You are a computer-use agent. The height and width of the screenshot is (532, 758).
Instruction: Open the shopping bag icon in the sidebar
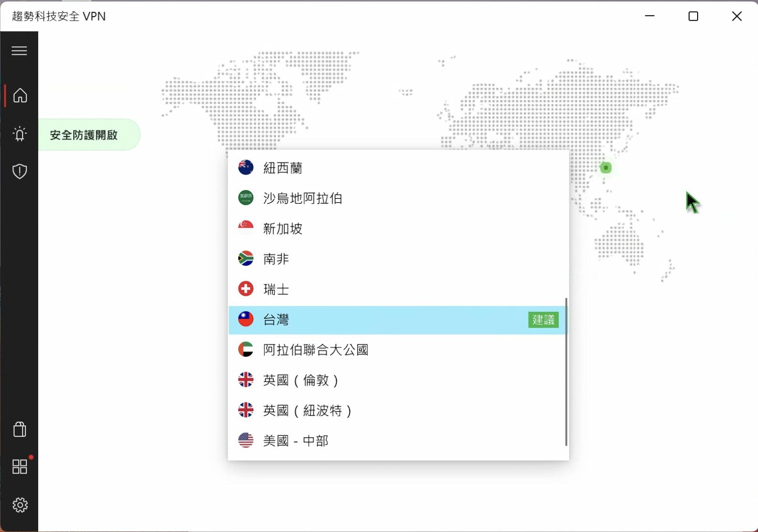[20, 429]
